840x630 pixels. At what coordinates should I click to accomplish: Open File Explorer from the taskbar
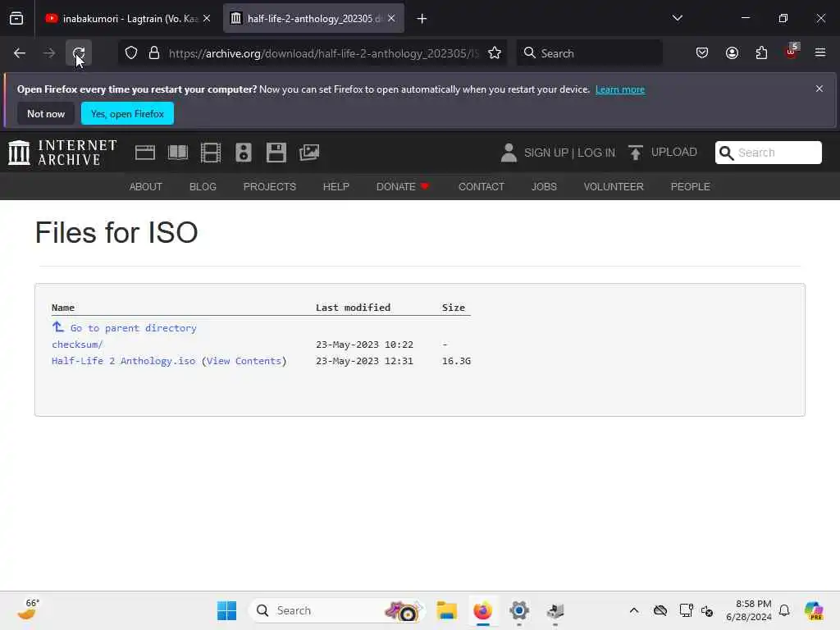(x=446, y=610)
